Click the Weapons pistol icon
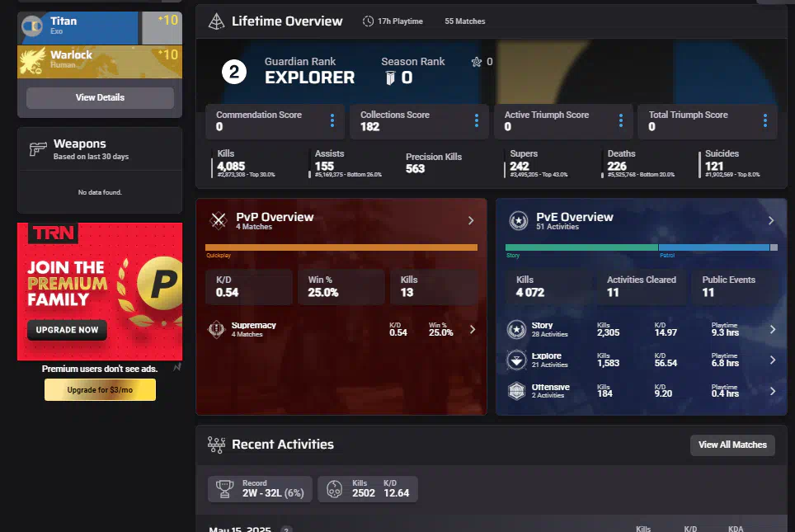This screenshot has height=532, width=795. [x=38, y=149]
